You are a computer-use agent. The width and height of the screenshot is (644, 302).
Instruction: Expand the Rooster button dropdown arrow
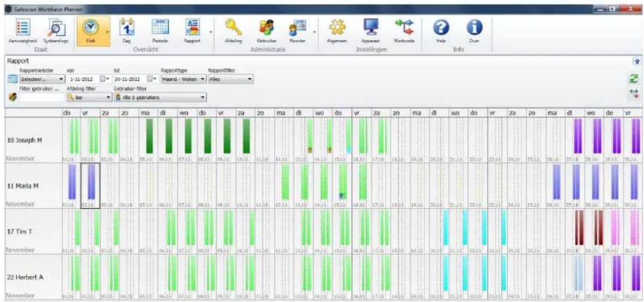coord(314,32)
